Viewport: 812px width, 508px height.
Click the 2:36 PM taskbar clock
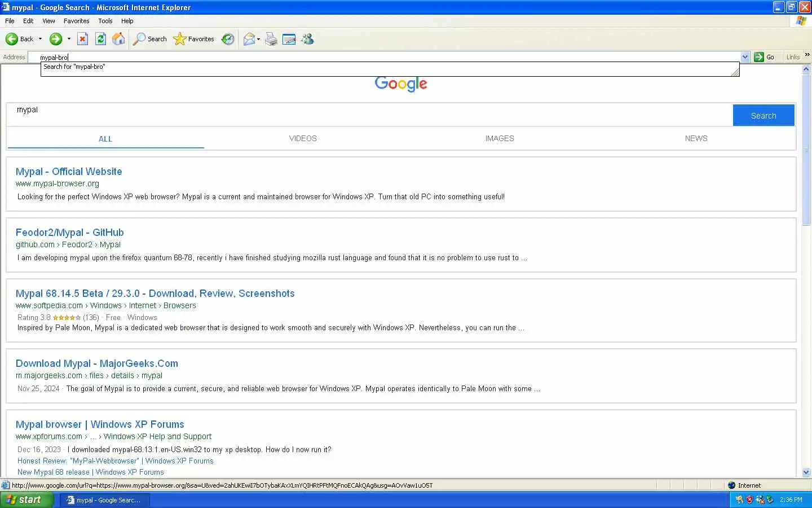(791, 500)
